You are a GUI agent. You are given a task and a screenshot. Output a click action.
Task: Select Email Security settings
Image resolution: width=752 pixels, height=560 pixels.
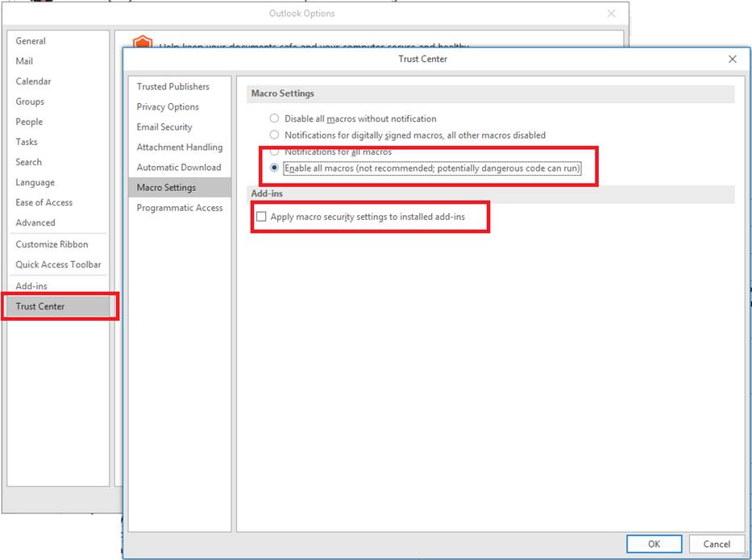(164, 127)
